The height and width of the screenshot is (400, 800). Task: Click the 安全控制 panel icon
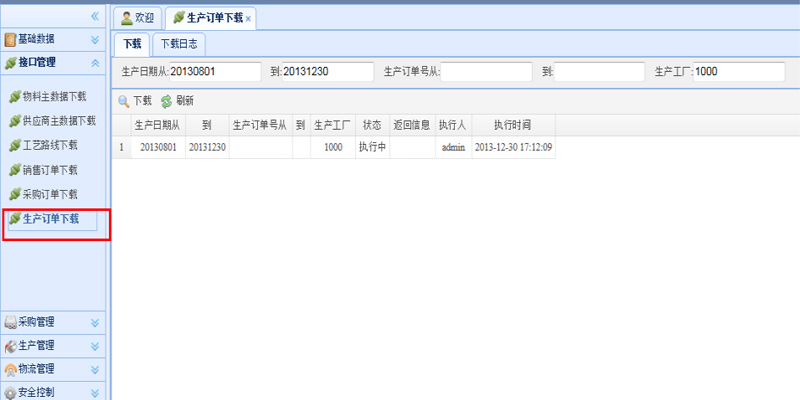coord(10,392)
